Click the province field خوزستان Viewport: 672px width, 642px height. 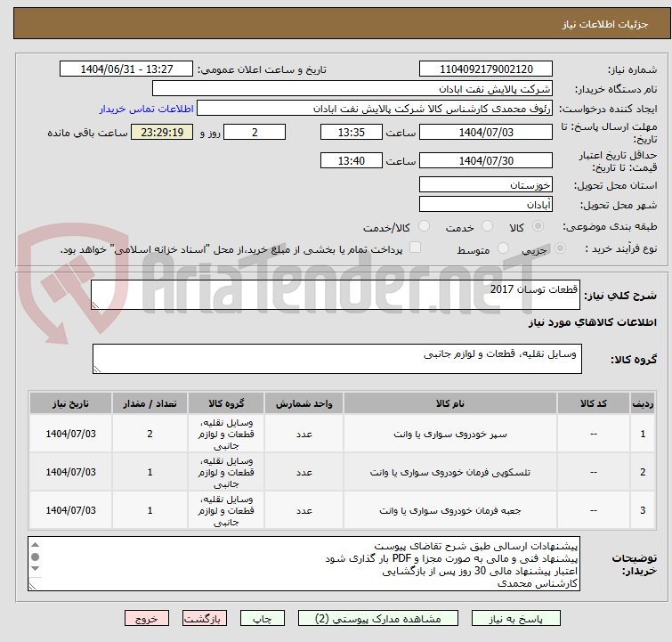(x=486, y=185)
